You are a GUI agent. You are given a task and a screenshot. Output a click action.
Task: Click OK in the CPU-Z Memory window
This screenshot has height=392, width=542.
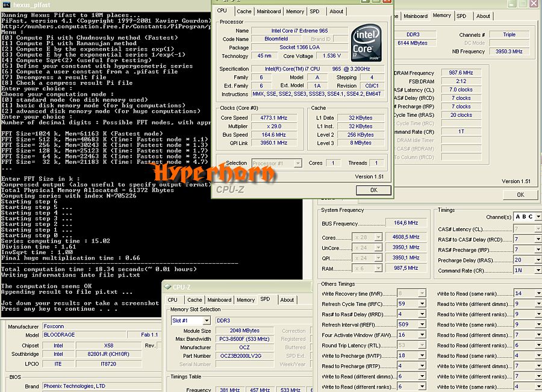coord(520,195)
